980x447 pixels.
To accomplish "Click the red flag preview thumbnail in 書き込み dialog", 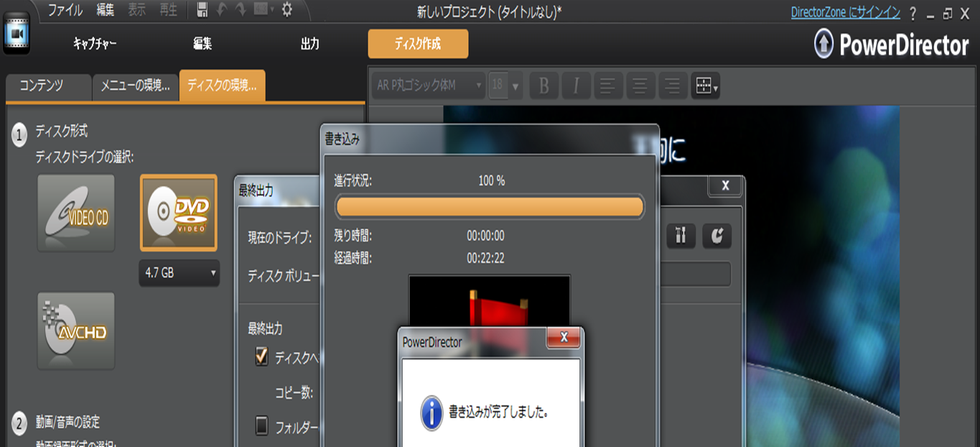I will click(x=490, y=302).
